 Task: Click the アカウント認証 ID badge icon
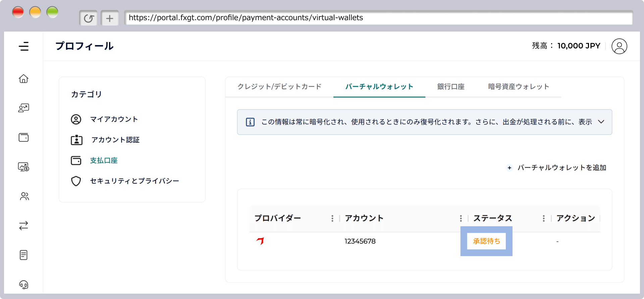[x=76, y=140]
